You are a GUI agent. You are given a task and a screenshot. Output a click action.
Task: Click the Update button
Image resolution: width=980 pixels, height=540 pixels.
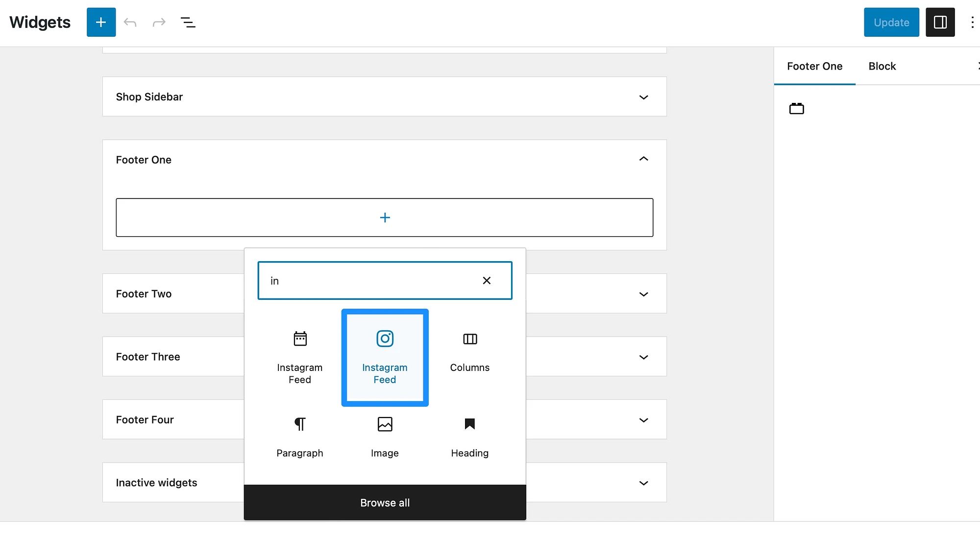click(892, 22)
